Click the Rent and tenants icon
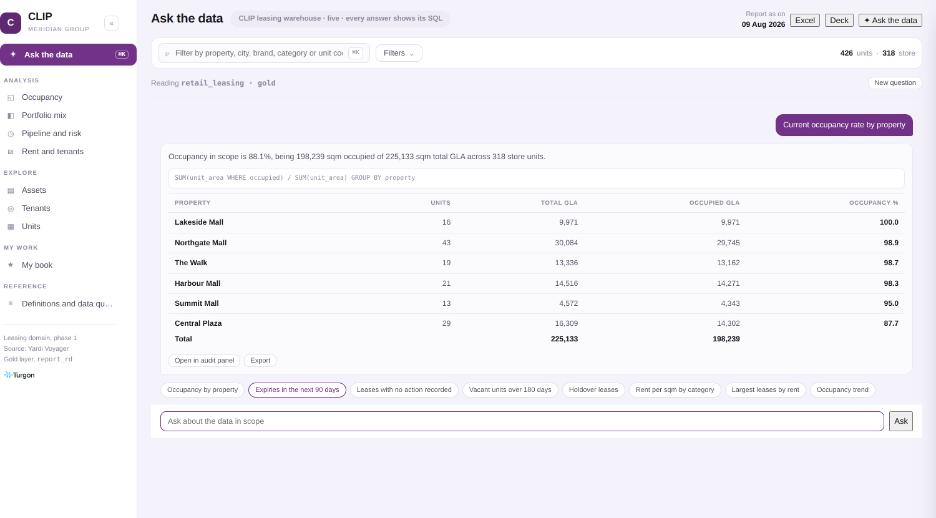This screenshot has height=518, width=936. point(10,152)
